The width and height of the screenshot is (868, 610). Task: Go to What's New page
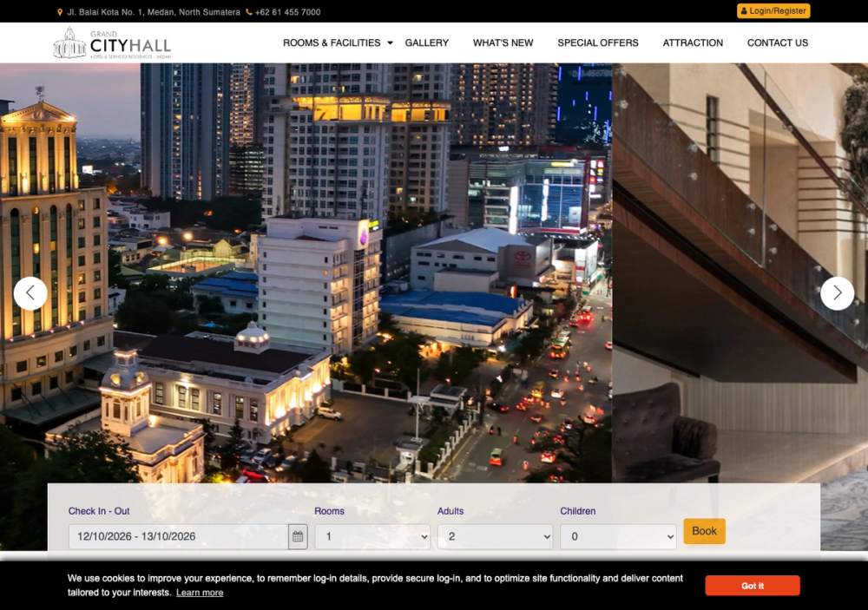click(503, 43)
